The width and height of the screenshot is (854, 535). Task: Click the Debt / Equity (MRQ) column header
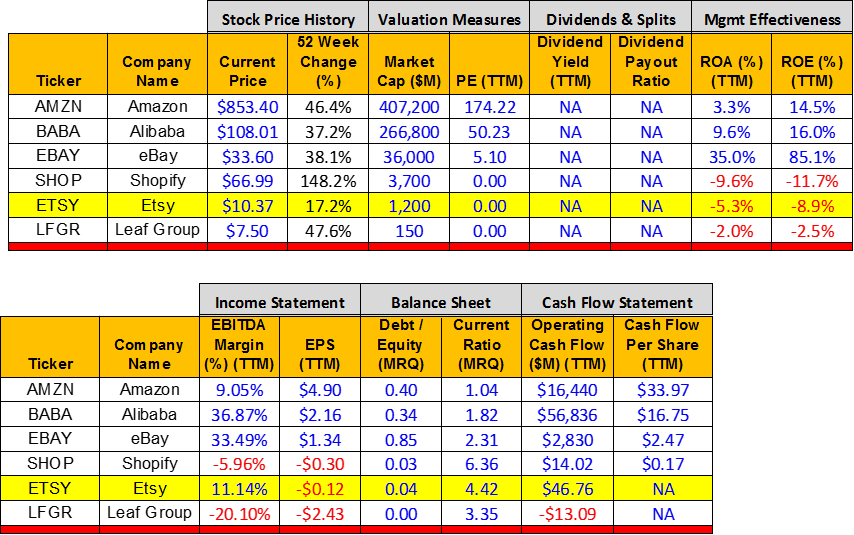coord(401,345)
